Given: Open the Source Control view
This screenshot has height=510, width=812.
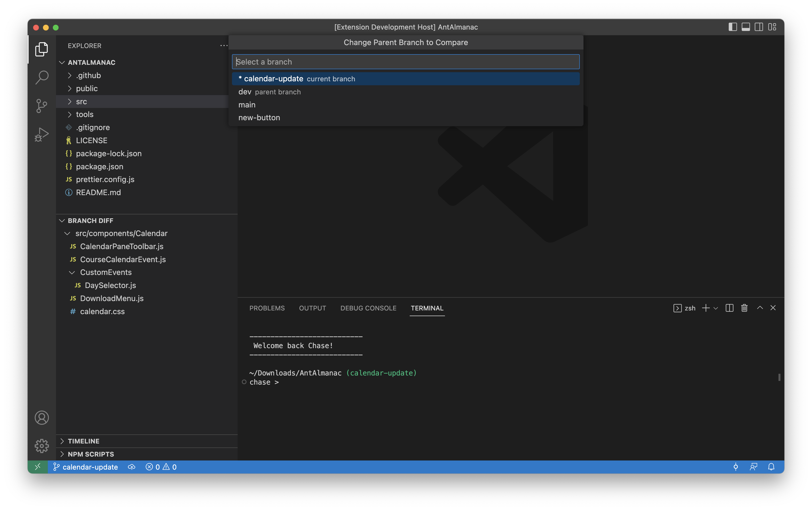Looking at the screenshot, I should point(41,106).
